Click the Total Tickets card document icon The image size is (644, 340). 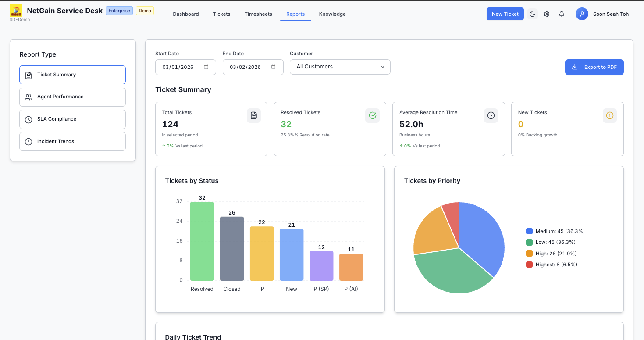pos(254,115)
